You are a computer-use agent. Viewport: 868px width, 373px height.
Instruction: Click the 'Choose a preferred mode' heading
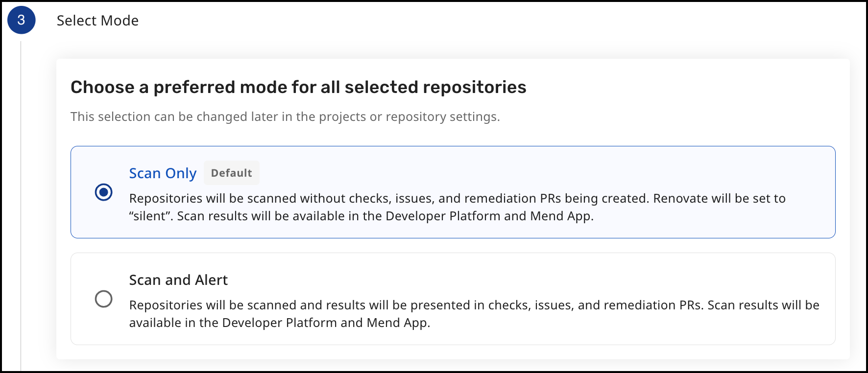pos(298,87)
